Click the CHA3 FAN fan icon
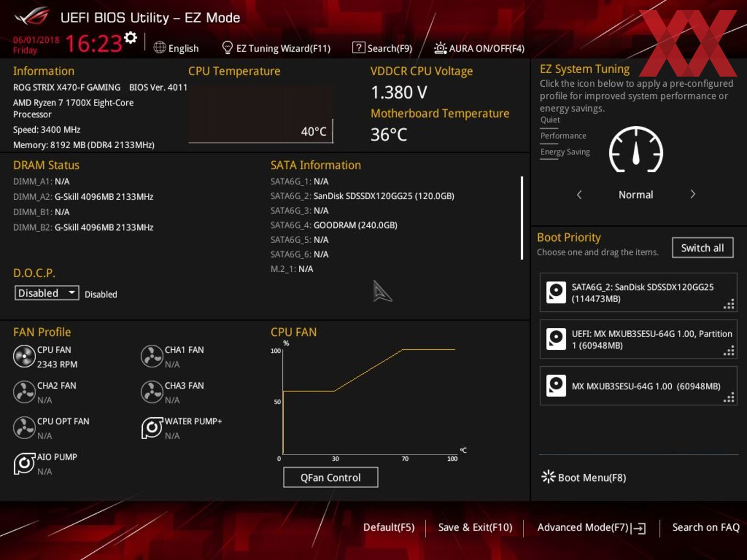This screenshot has width=747, height=560. click(x=152, y=393)
